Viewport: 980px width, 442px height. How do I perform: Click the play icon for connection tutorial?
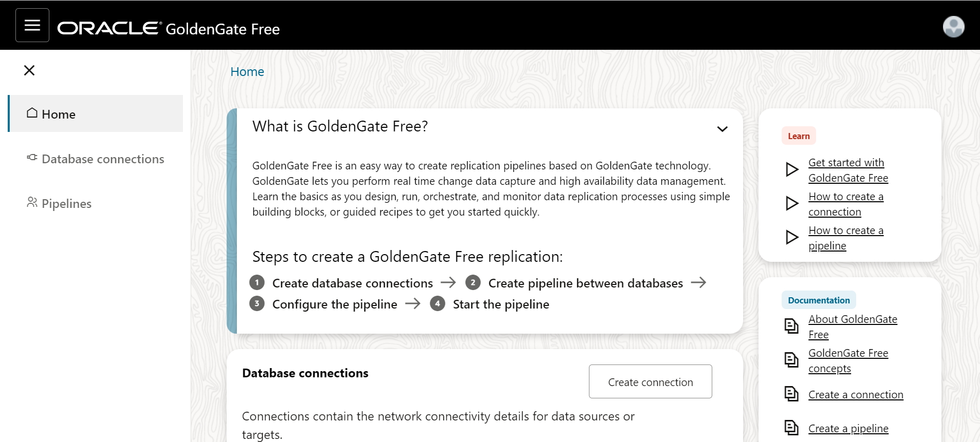click(792, 203)
